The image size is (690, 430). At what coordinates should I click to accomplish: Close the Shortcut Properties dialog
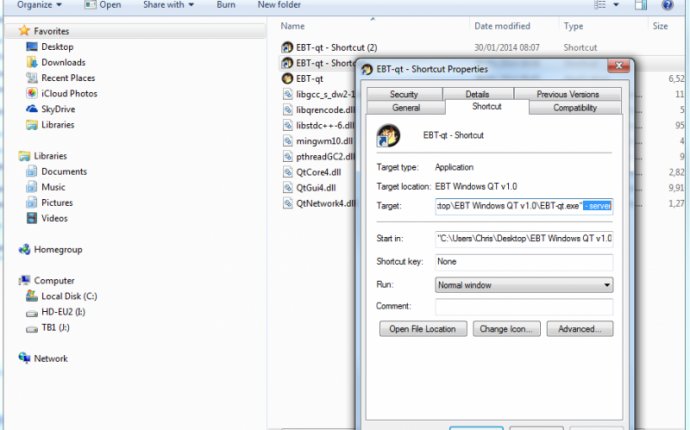pos(619,66)
